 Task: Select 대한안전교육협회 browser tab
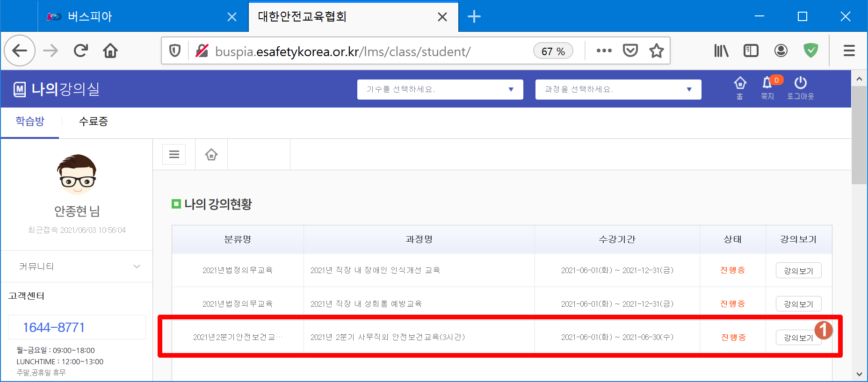point(354,17)
